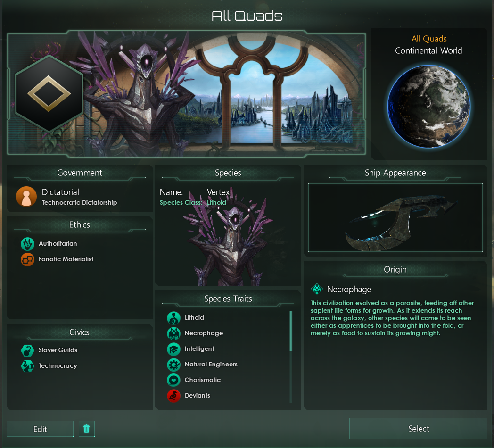
Task: Click the Technocracy civic icon
Action: pos(27,366)
